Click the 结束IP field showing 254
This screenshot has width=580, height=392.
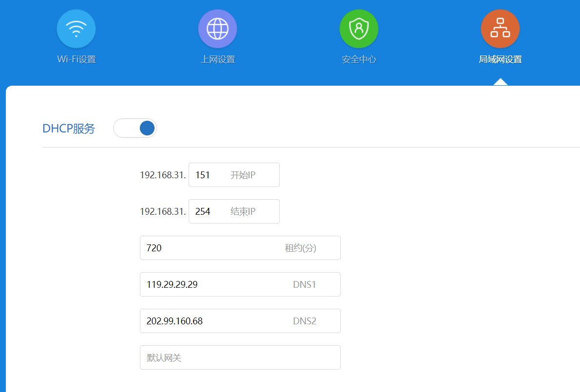pyautogui.click(x=234, y=211)
